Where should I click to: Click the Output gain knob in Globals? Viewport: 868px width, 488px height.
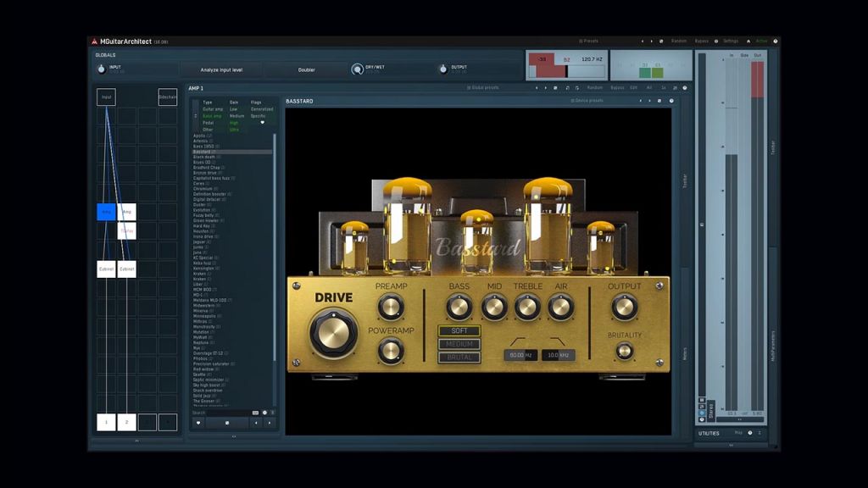pos(442,69)
